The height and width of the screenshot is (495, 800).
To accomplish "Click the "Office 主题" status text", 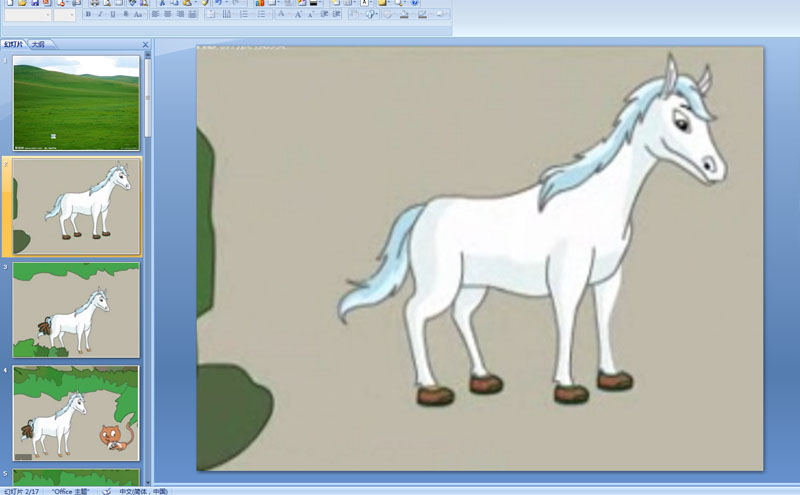I will coord(71,491).
